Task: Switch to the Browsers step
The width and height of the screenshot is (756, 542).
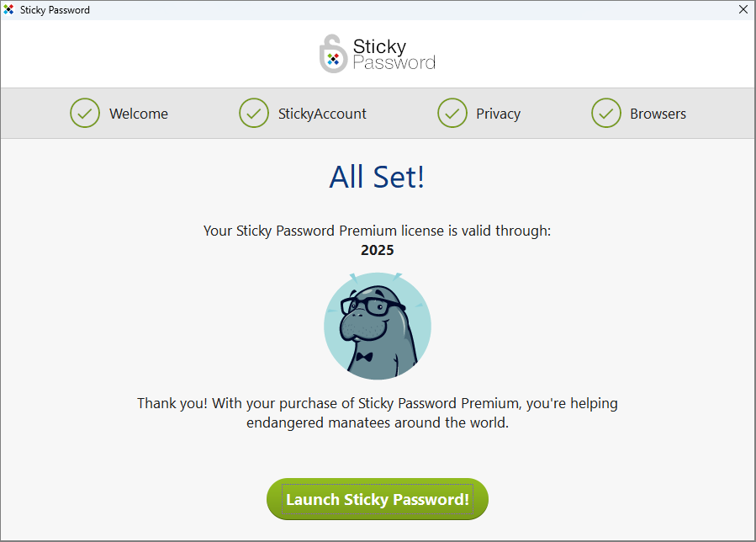Action: coord(658,113)
